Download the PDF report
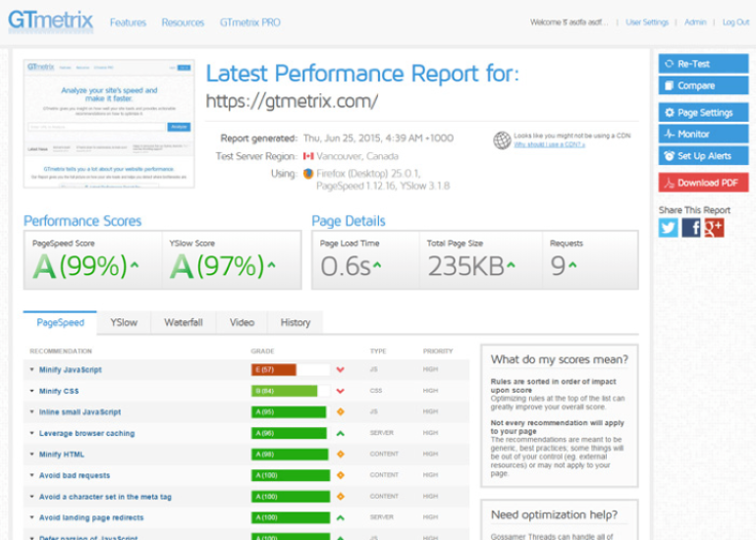 (703, 183)
